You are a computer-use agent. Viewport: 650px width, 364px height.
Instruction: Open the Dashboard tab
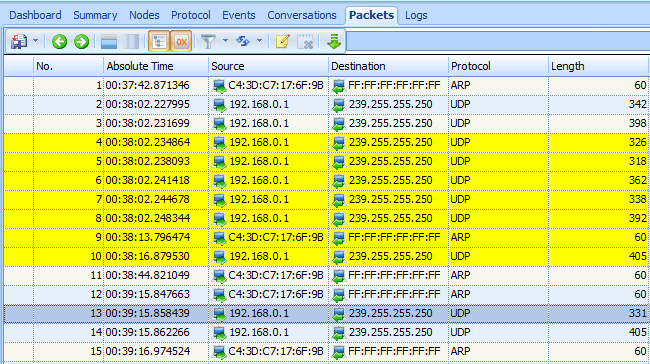tap(35, 15)
